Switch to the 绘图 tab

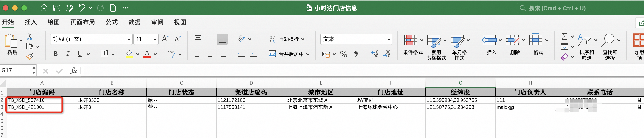tap(53, 22)
